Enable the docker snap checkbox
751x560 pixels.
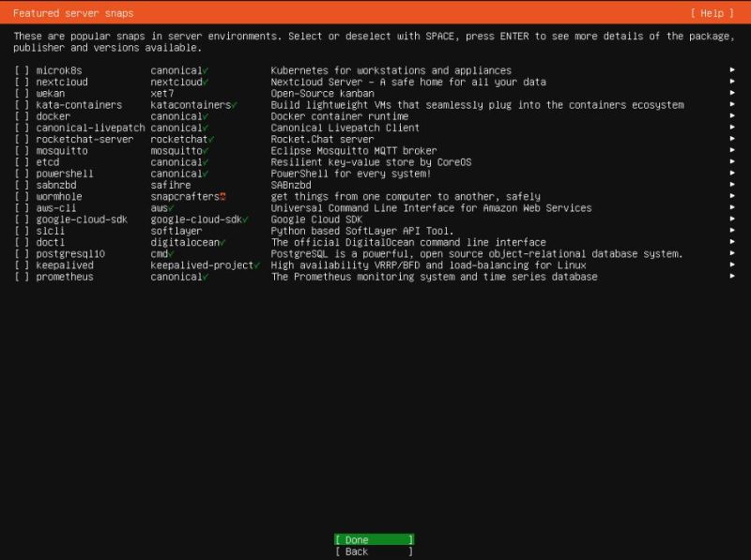[22, 117]
